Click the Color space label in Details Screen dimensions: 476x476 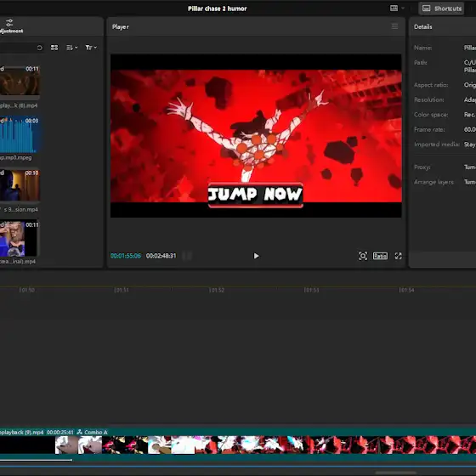click(x=431, y=115)
